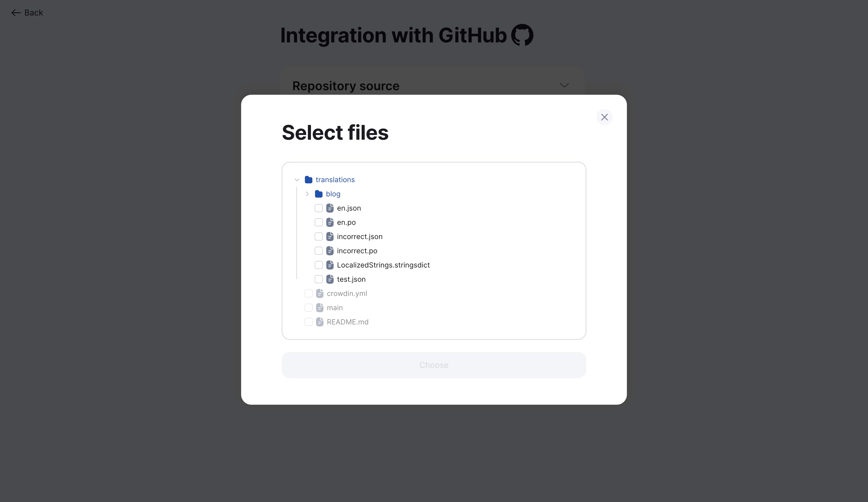Click the incorrect.json file icon
The height and width of the screenshot is (502, 868).
330,237
